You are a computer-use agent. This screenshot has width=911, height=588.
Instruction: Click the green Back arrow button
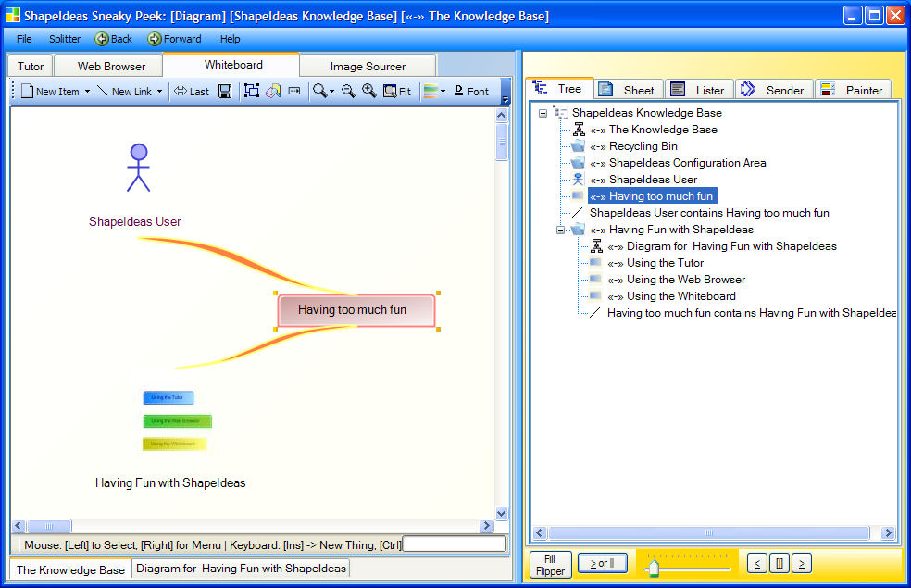click(114, 39)
